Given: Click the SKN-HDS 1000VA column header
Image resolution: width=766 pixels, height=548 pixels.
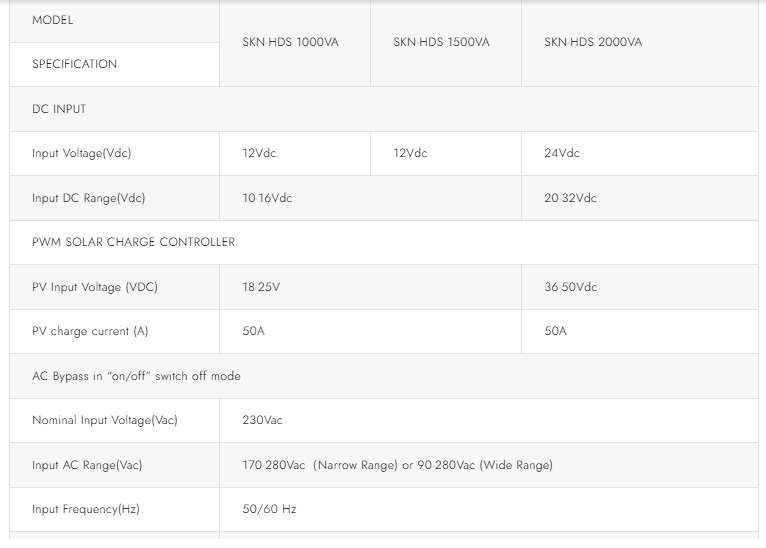Looking at the screenshot, I should 290,42.
